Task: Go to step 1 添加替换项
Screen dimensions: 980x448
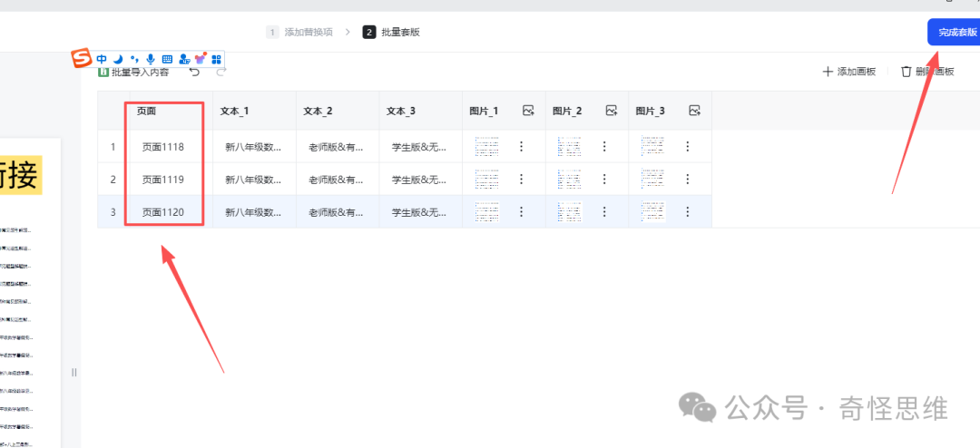Action: tap(299, 33)
